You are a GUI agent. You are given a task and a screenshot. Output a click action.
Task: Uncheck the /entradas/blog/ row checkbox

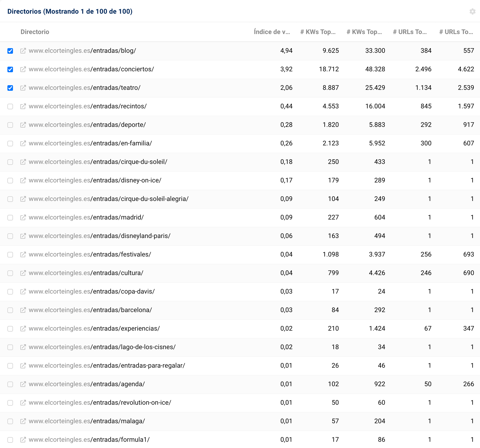(x=10, y=51)
